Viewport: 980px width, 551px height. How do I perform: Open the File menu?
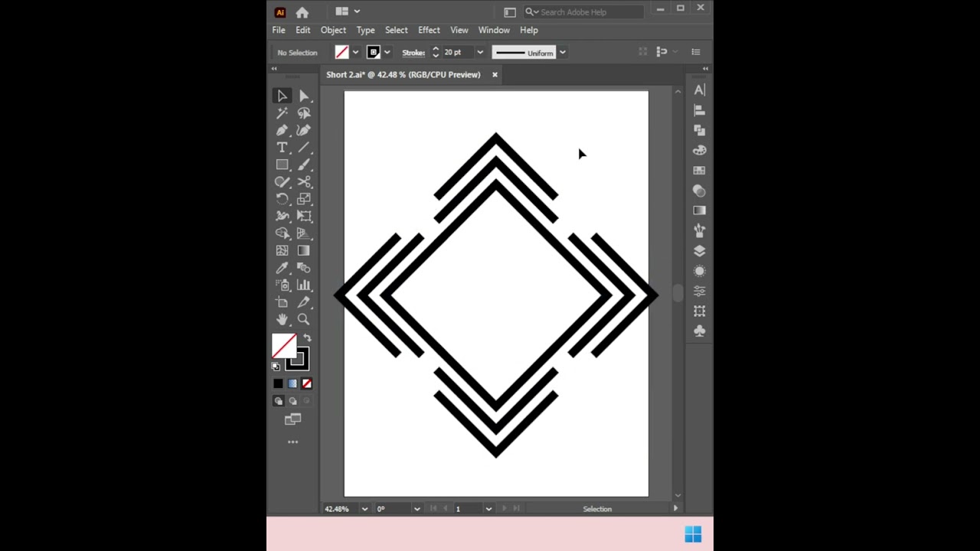click(279, 30)
